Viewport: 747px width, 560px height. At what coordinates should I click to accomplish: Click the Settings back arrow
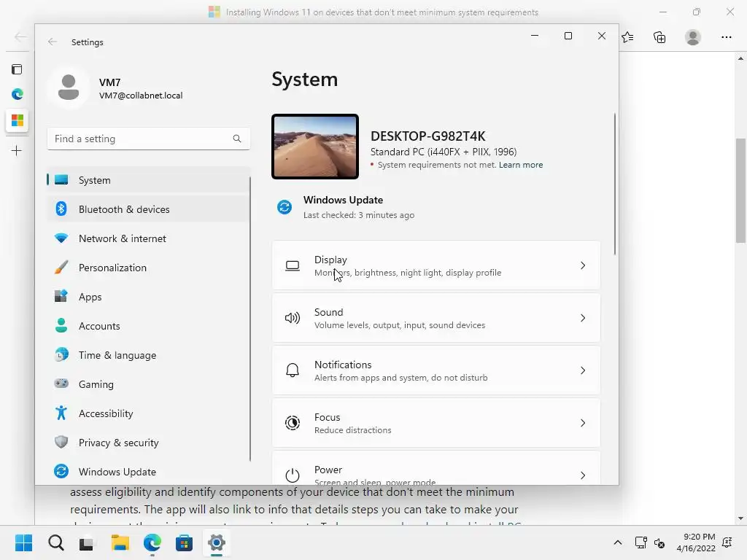53,42
